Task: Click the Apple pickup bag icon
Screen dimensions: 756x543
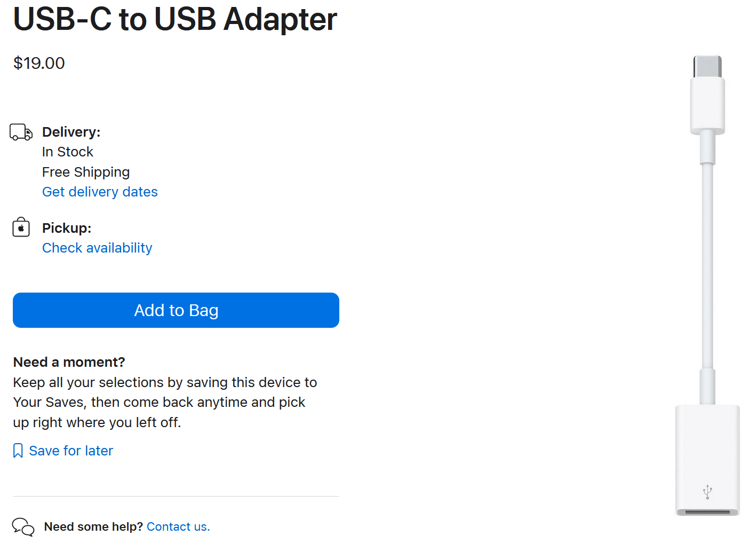Action: click(x=21, y=227)
